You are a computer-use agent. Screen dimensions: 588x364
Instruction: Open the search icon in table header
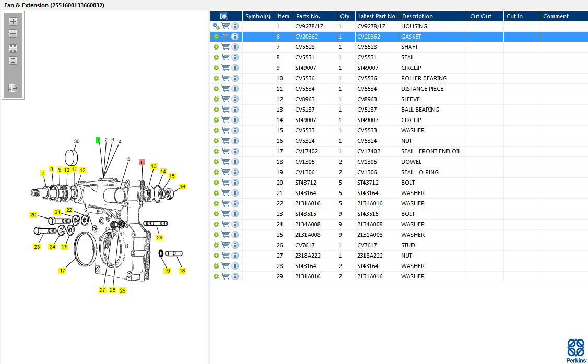tap(224, 16)
